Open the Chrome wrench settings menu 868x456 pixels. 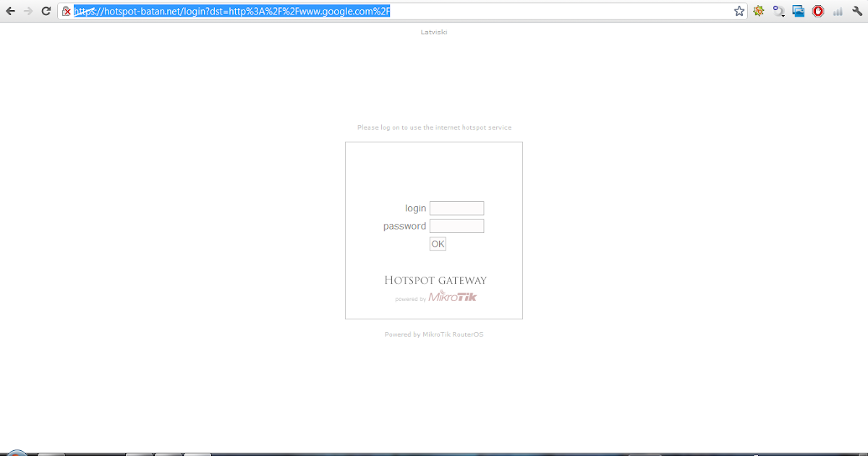(x=857, y=11)
